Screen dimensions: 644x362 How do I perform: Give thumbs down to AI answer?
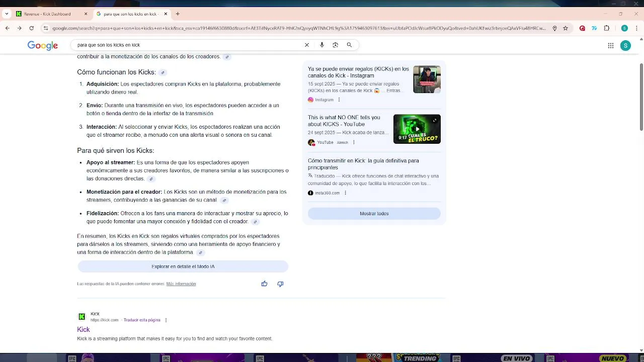[280, 284]
